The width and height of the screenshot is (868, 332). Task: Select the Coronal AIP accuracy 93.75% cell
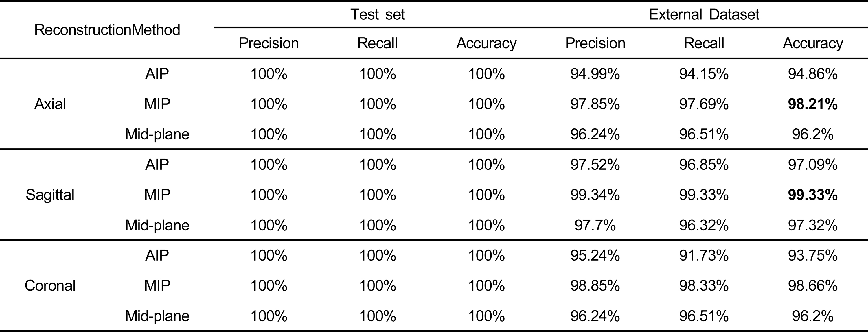(x=813, y=255)
